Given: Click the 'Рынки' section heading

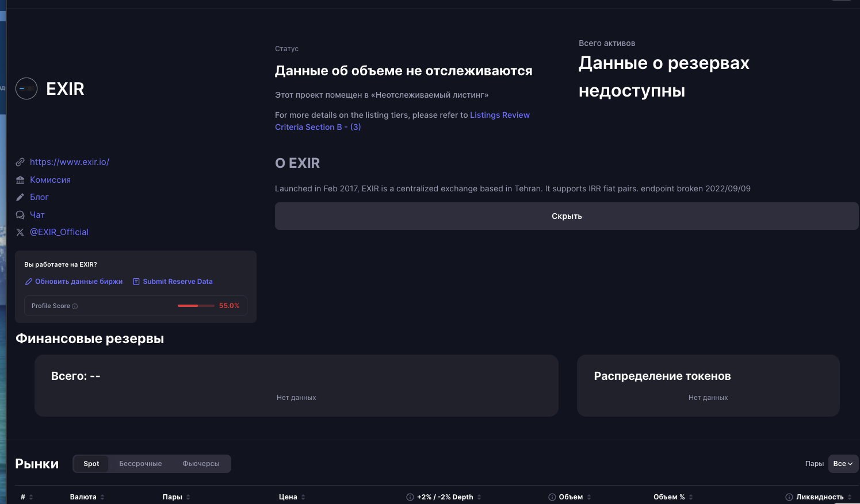Looking at the screenshot, I should tap(37, 464).
